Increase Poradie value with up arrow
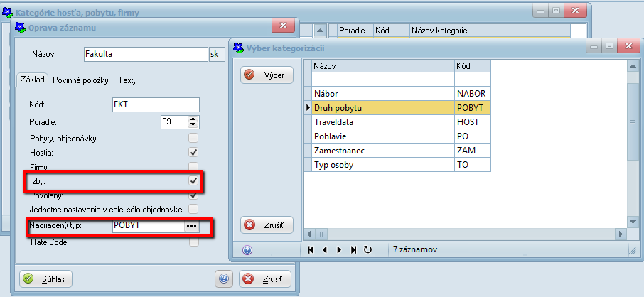This screenshot has height=297, width=644. tap(193, 119)
